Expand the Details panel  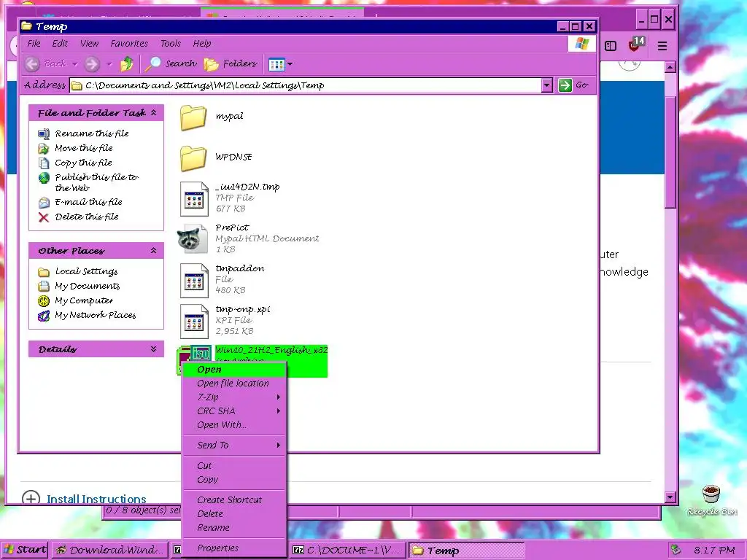pos(153,349)
